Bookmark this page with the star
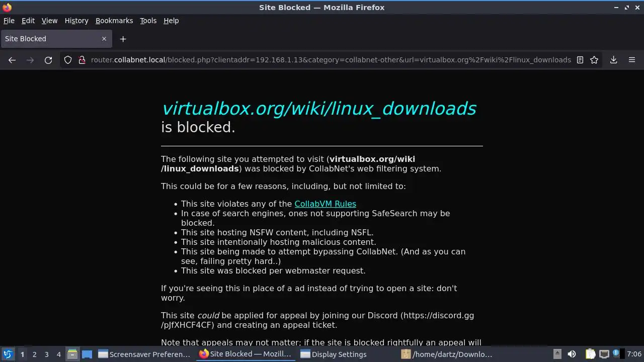This screenshot has height=362, width=644. pyautogui.click(x=594, y=60)
